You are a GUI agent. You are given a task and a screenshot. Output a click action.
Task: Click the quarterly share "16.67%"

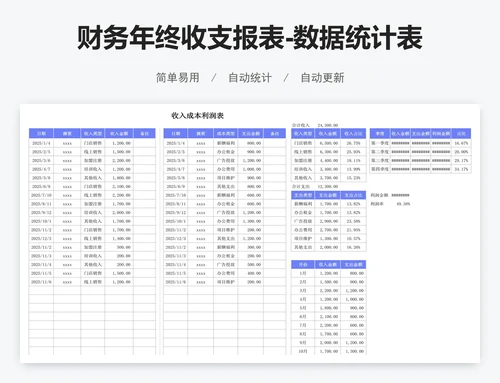(461, 143)
